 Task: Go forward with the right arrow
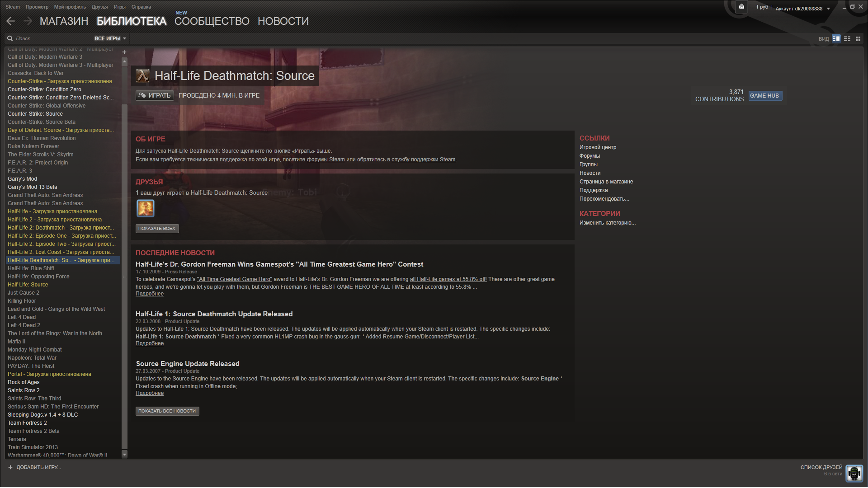(x=28, y=21)
